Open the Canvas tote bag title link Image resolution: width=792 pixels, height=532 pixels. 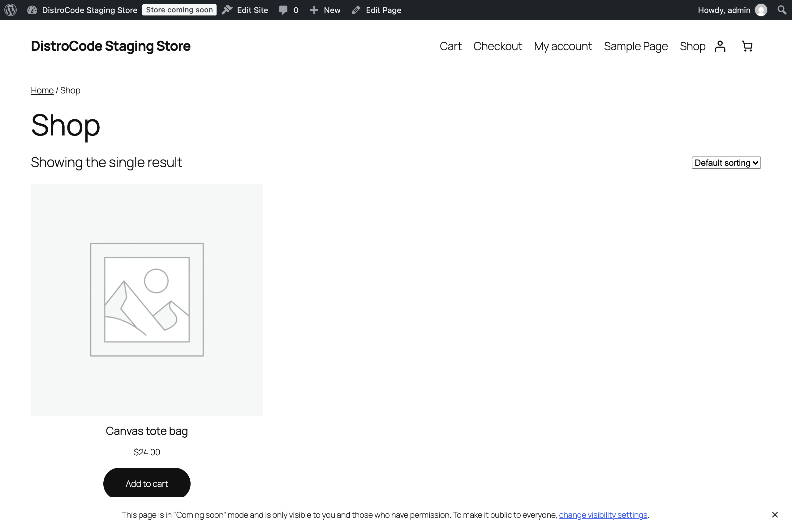coord(147,431)
